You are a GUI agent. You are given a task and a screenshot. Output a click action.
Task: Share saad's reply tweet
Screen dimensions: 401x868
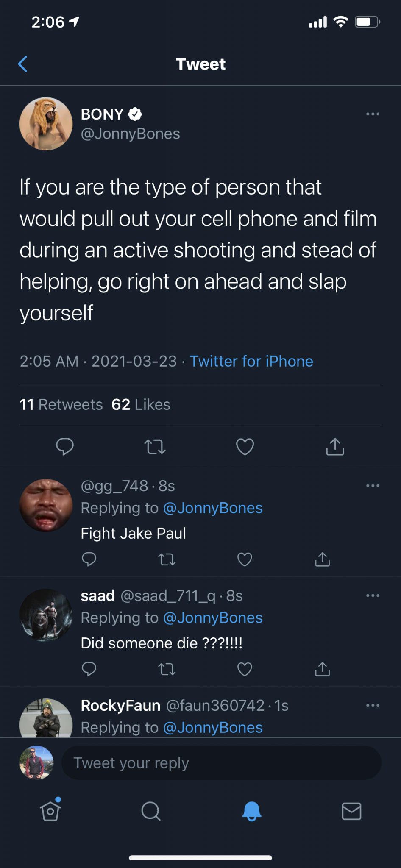(x=322, y=669)
